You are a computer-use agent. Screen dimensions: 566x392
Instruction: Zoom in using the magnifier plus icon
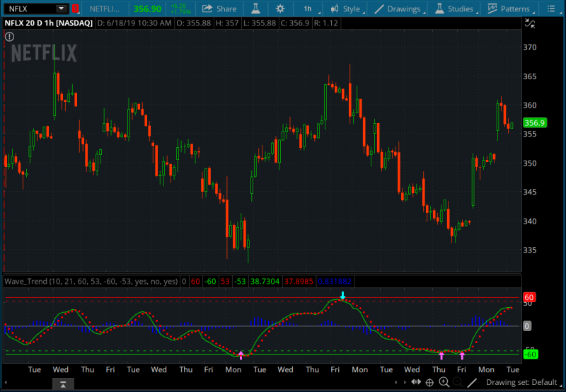(444, 382)
